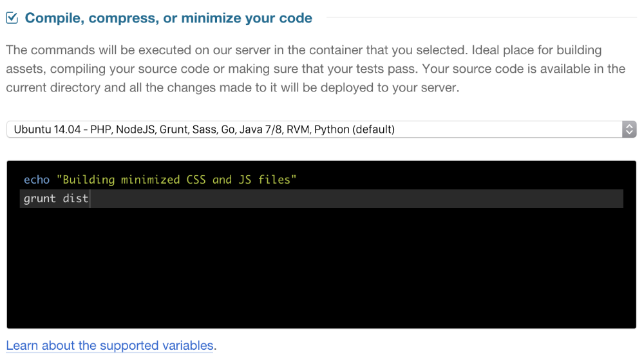This screenshot has height=362, width=644.
Task: Click the 'echo' keyword in editor
Action: click(x=37, y=180)
